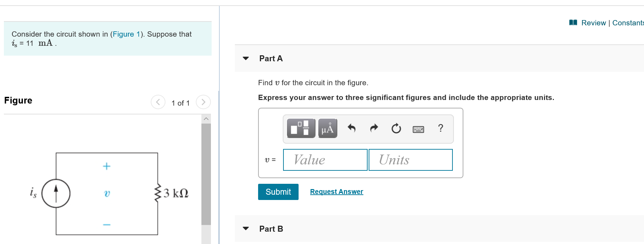Open the on-screen keyboard icon
The image size is (644, 244).
point(418,129)
